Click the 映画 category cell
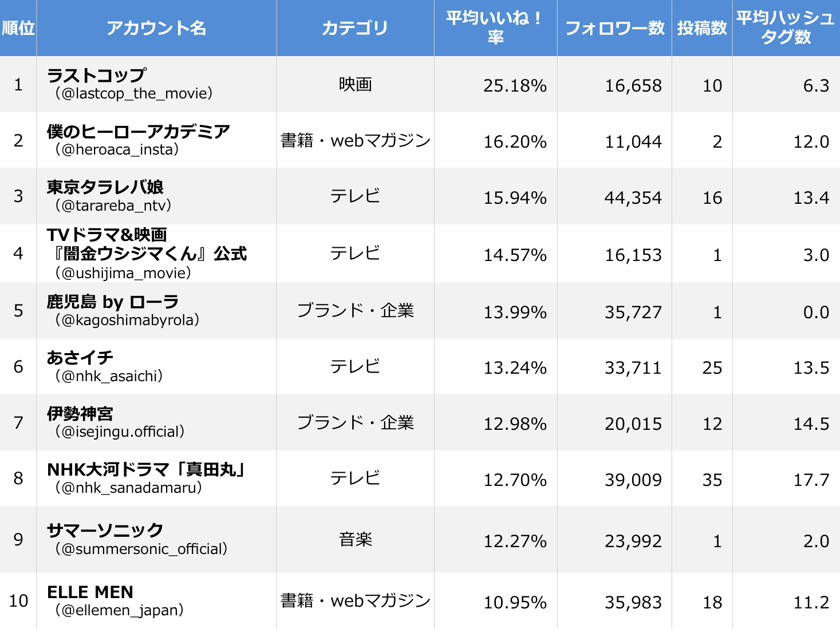The image size is (840, 629). (355, 85)
